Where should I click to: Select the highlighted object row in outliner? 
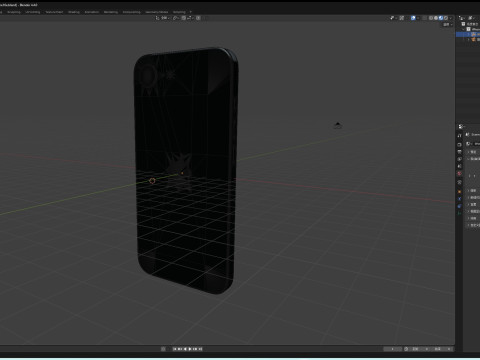pos(468,34)
